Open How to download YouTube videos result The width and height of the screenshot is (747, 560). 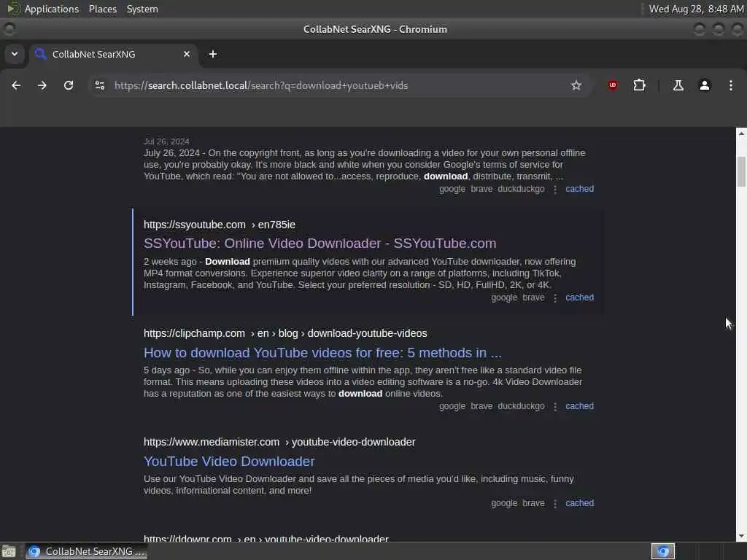(322, 353)
